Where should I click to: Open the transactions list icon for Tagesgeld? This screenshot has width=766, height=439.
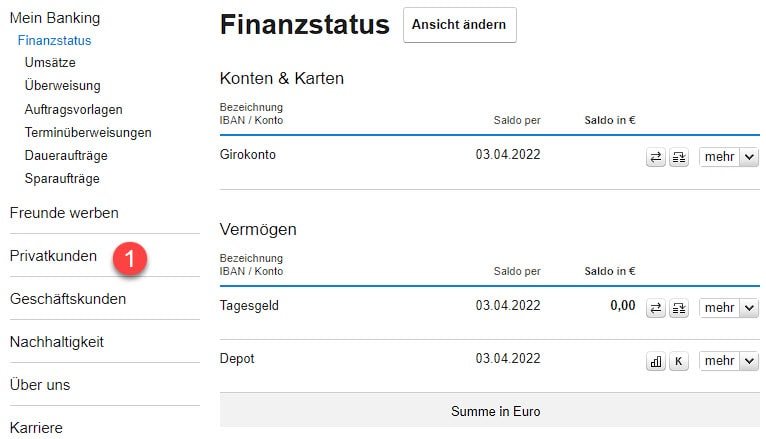click(x=679, y=308)
